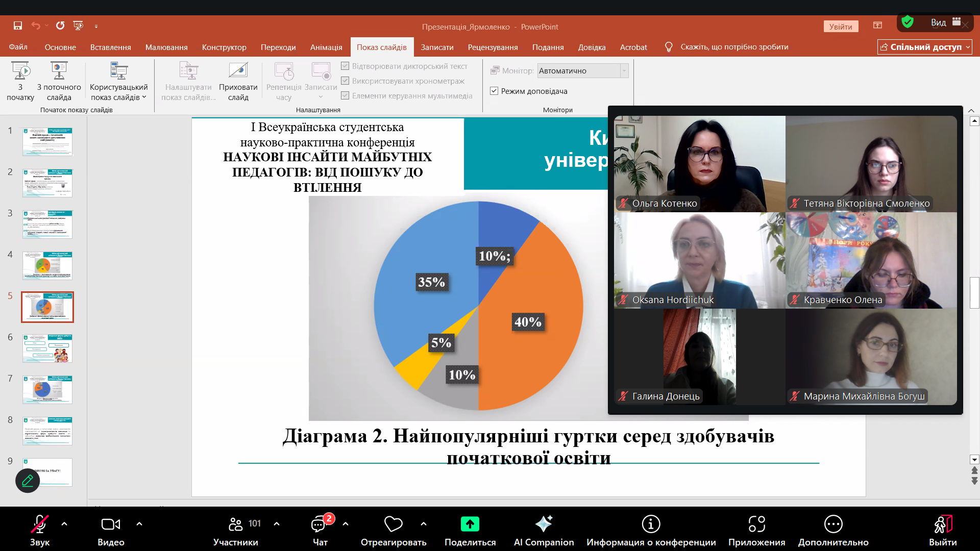
Task: Click the scroll down arrow of slide pane
Action: (x=974, y=459)
